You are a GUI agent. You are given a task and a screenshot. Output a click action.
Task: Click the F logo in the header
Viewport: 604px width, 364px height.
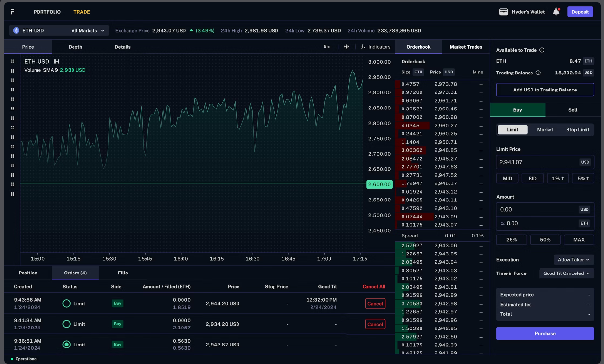pos(12,12)
